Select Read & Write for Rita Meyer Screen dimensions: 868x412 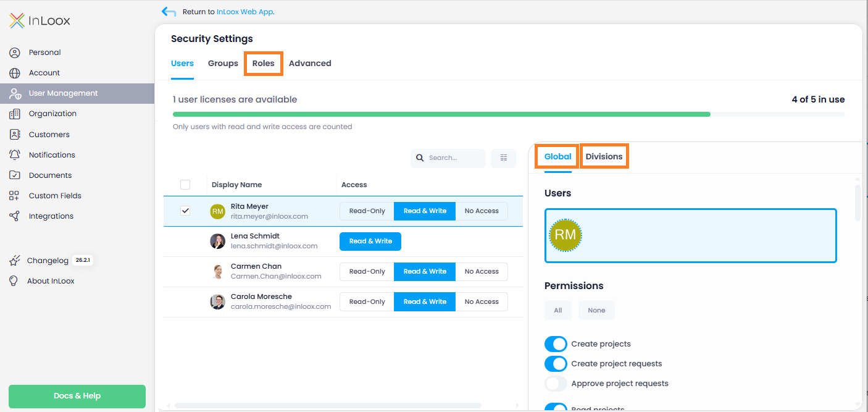(425, 211)
